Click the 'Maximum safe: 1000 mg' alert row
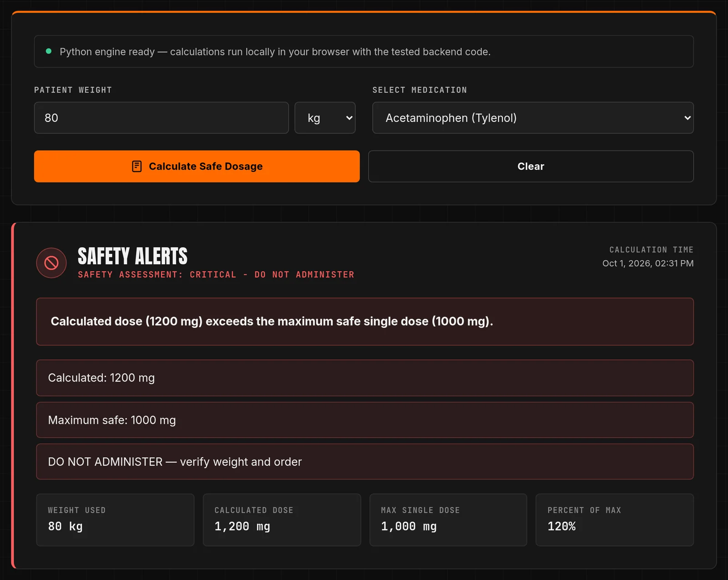The height and width of the screenshot is (580, 728). point(364,420)
